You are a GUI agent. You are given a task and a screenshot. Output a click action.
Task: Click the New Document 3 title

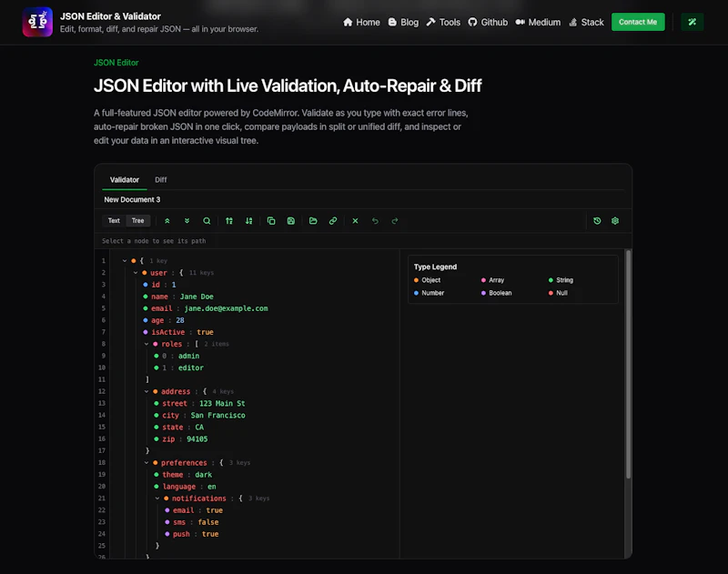point(132,199)
